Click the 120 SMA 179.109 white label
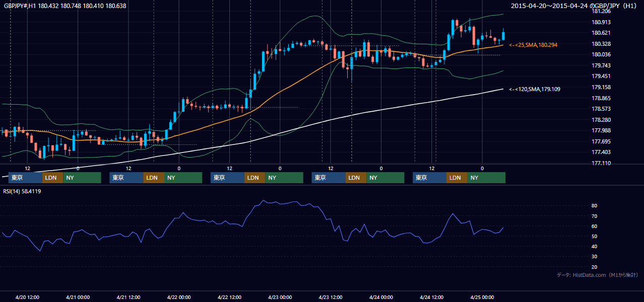Image resolution: width=644 pixels, height=302 pixels. [535, 89]
